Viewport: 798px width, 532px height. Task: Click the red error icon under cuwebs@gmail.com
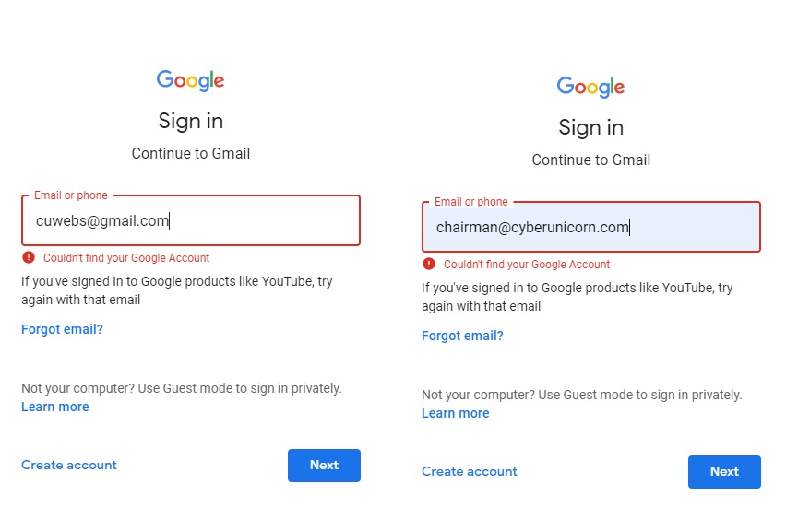pos(29,258)
